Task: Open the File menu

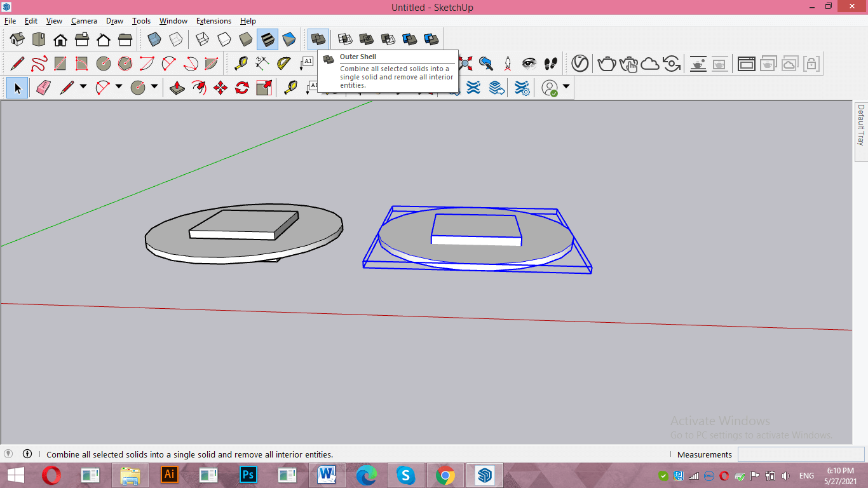Action: point(10,21)
